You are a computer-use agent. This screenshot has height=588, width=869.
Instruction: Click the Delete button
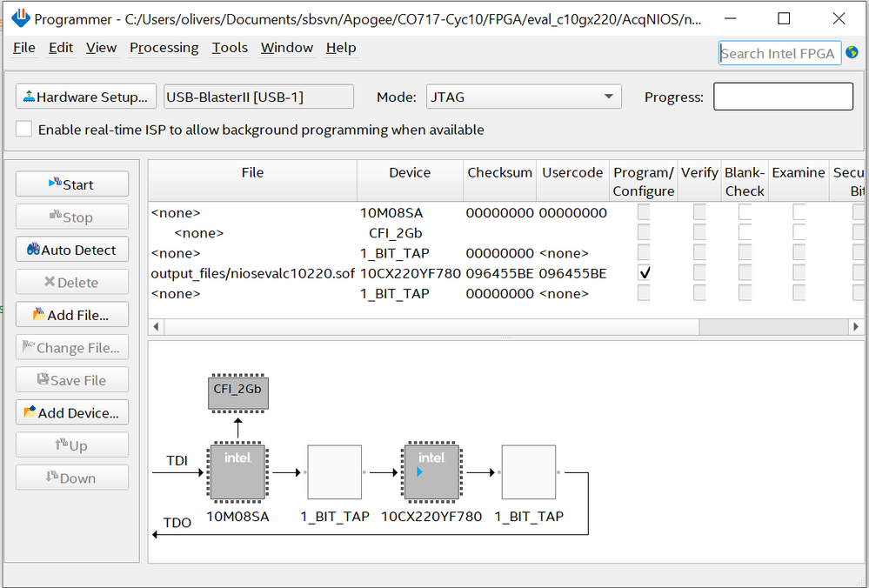pyautogui.click(x=72, y=283)
